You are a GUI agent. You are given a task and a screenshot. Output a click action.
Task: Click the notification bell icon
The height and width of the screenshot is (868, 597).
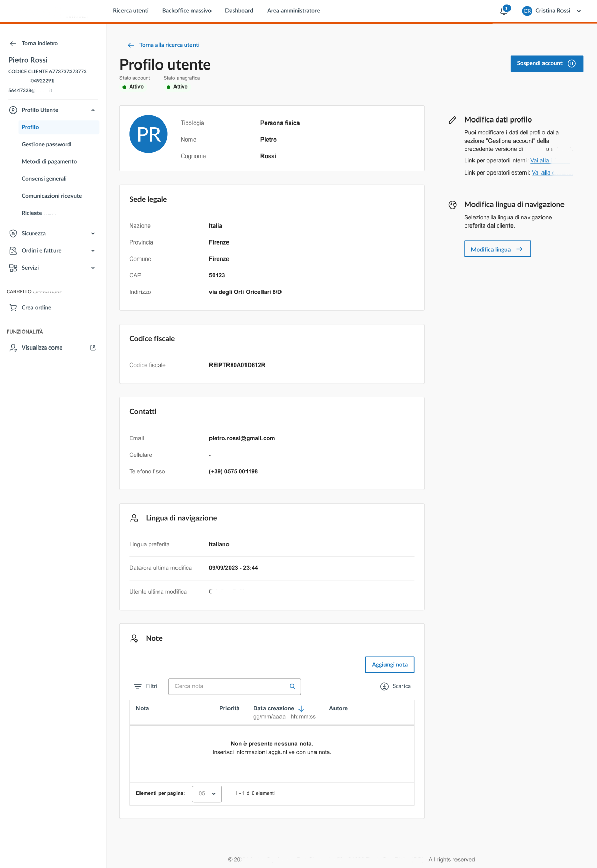(504, 11)
